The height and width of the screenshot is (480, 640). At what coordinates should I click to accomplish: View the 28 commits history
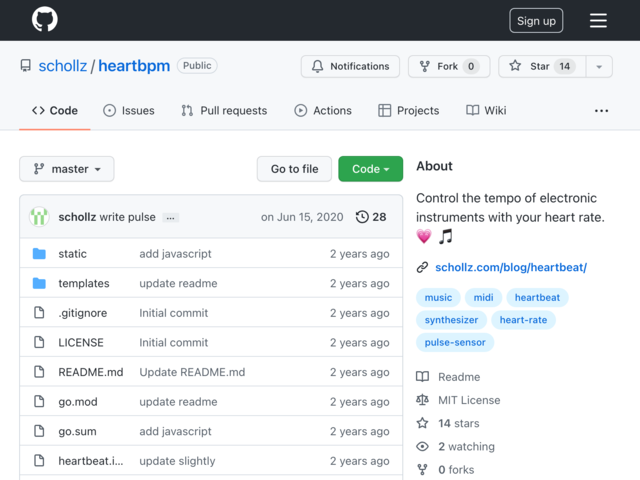[371, 217]
